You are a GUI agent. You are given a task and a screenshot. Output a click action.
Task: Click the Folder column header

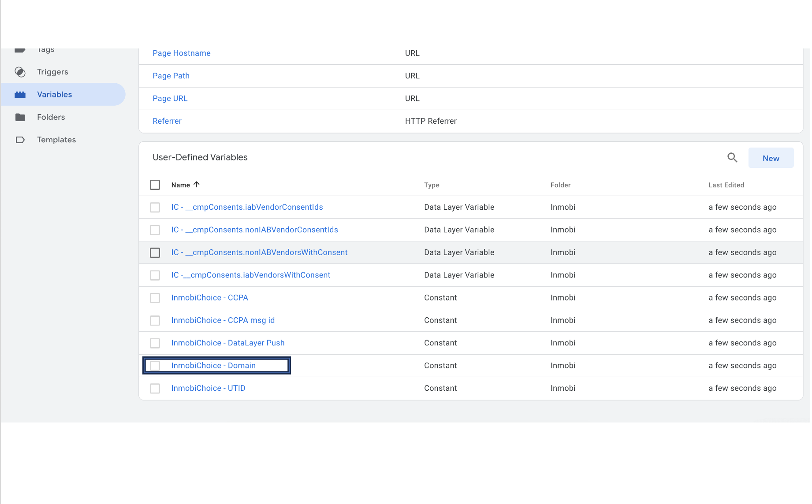click(560, 185)
